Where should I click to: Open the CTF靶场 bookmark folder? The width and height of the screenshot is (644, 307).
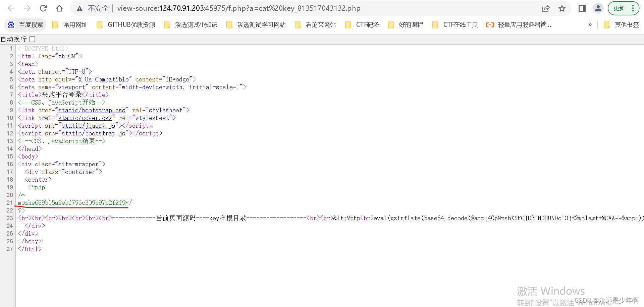(362, 25)
